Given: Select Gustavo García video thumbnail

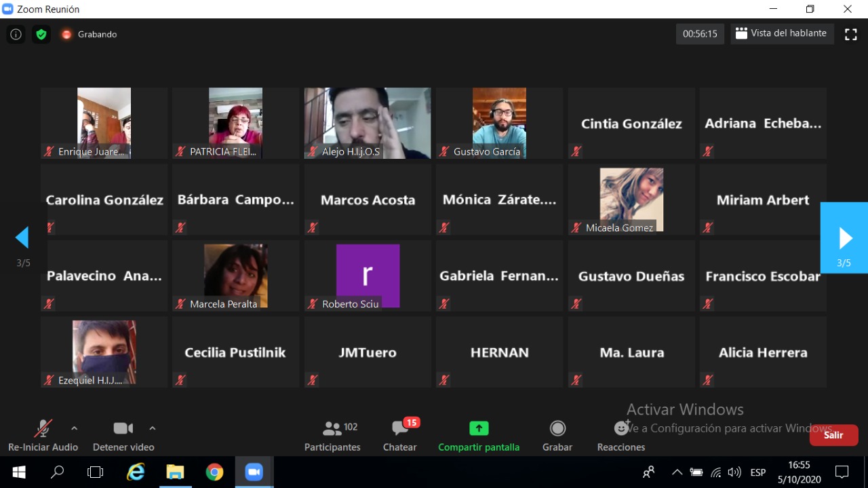Looking at the screenshot, I should coord(499,123).
